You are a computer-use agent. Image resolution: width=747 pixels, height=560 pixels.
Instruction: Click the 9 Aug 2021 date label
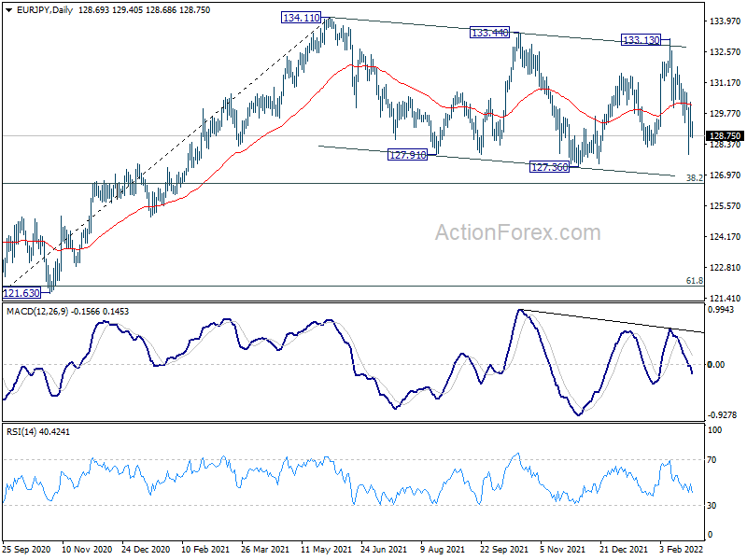[x=443, y=550]
